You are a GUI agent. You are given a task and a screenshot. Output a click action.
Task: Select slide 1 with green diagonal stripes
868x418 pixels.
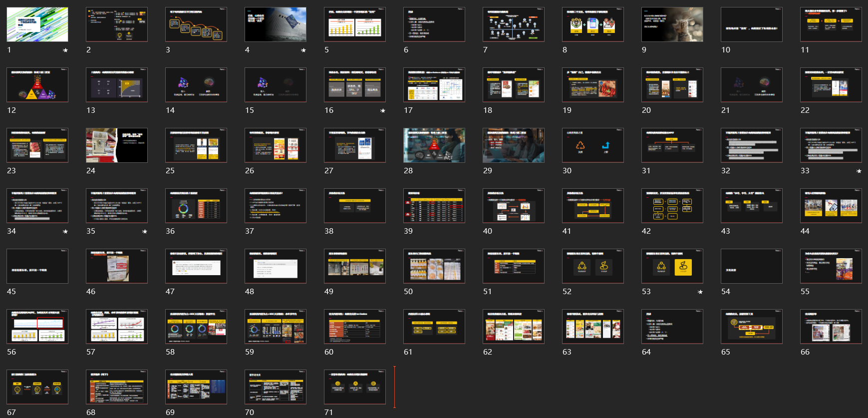click(x=37, y=24)
